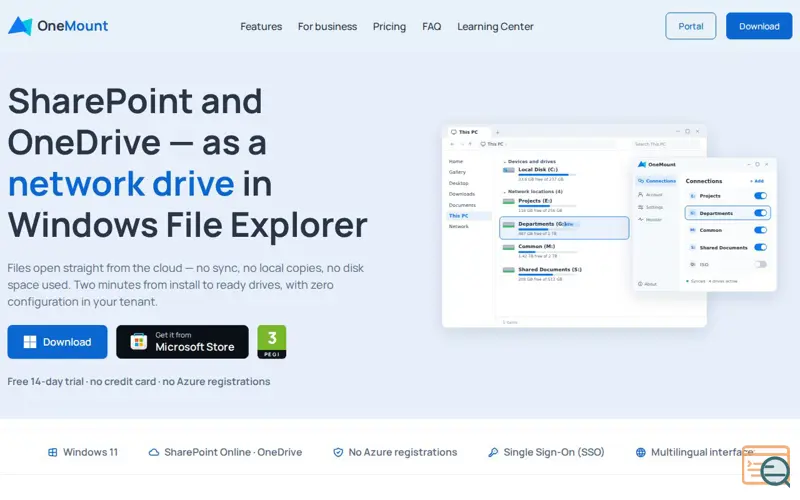Select Connections tab in OneMount sidebar
Screen dimensions: 800x500
point(657,181)
